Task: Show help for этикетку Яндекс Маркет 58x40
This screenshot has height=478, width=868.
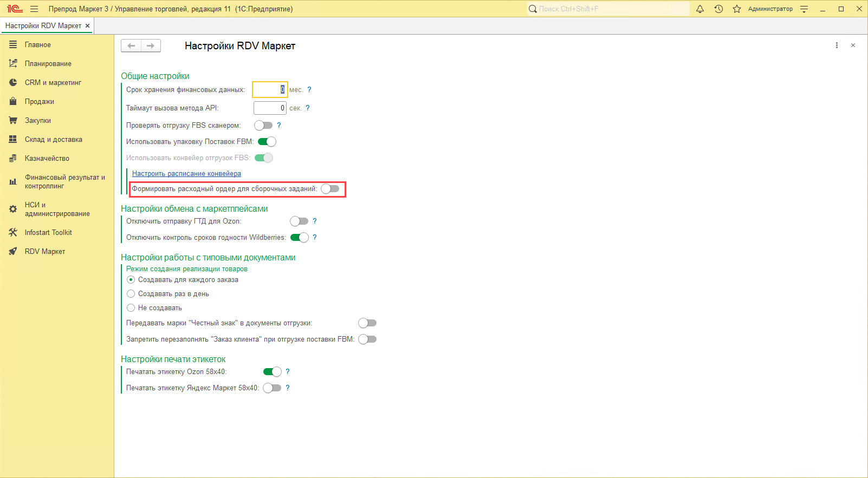Action: (x=288, y=388)
